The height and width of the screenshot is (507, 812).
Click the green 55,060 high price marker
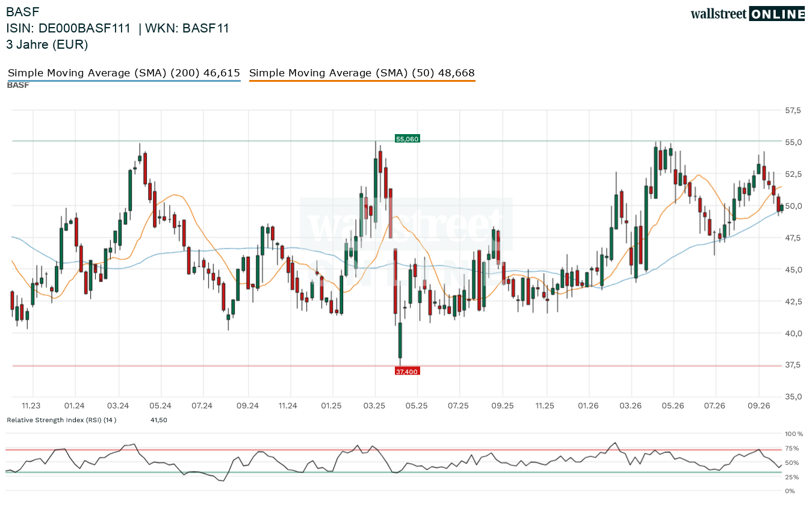[x=407, y=139]
